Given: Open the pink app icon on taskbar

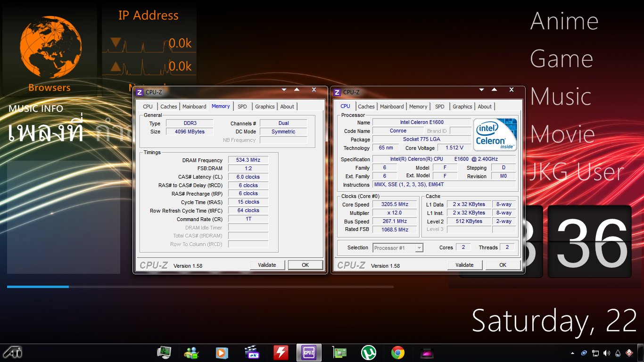Looking at the screenshot, I should (427, 353).
